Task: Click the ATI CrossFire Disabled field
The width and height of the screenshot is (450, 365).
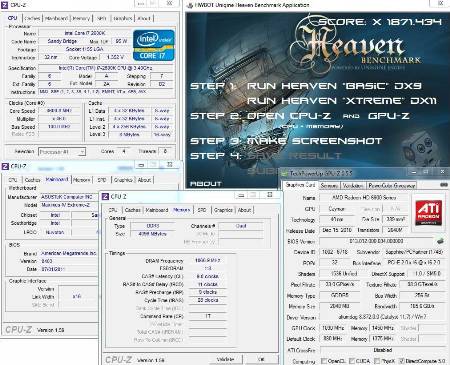Action: (x=382, y=350)
